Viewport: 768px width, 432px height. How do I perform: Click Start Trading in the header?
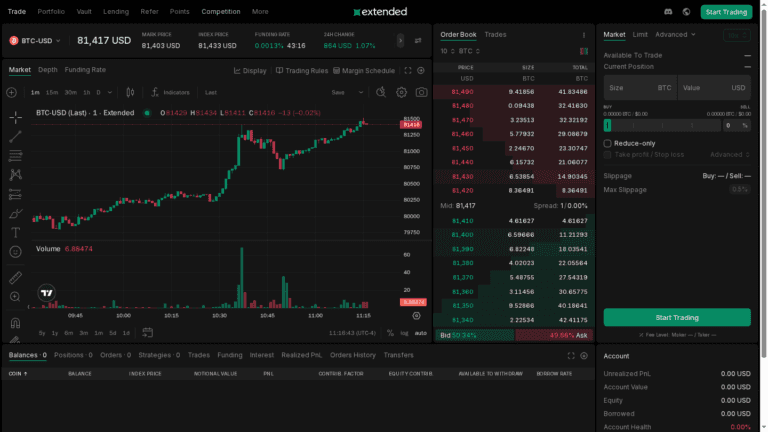pos(726,12)
